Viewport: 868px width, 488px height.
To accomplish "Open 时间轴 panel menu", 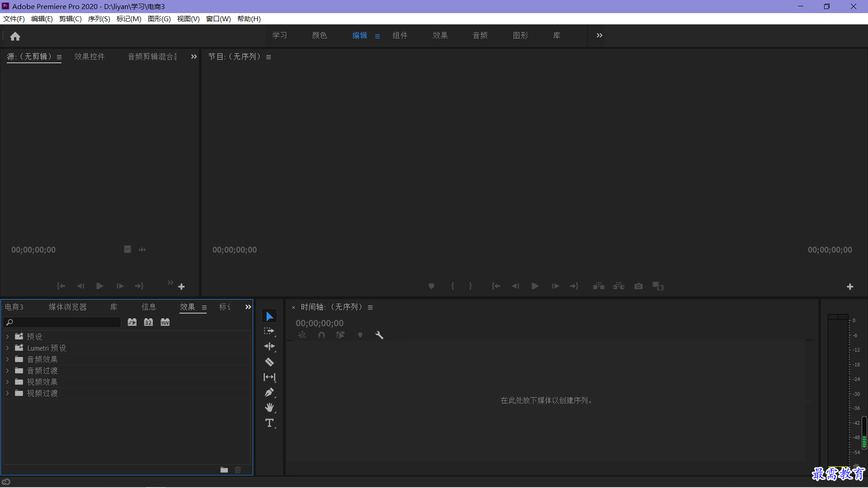I will click(370, 307).
